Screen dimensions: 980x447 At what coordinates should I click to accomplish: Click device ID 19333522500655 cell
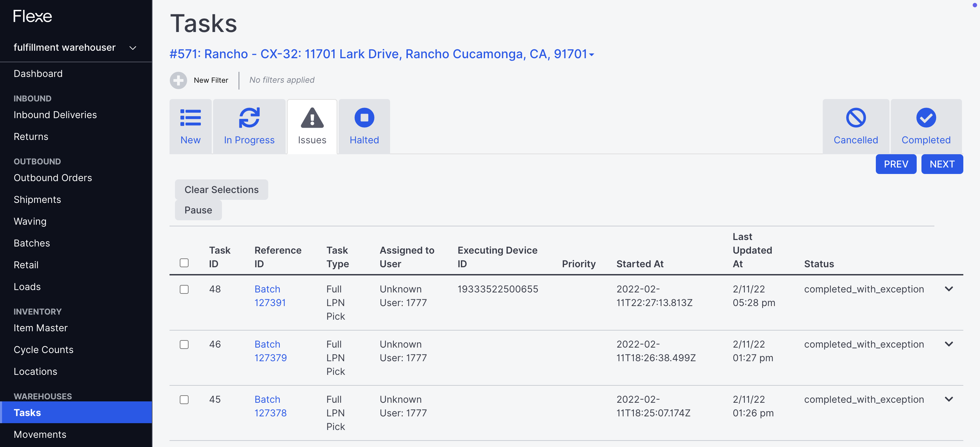[498, 289]
